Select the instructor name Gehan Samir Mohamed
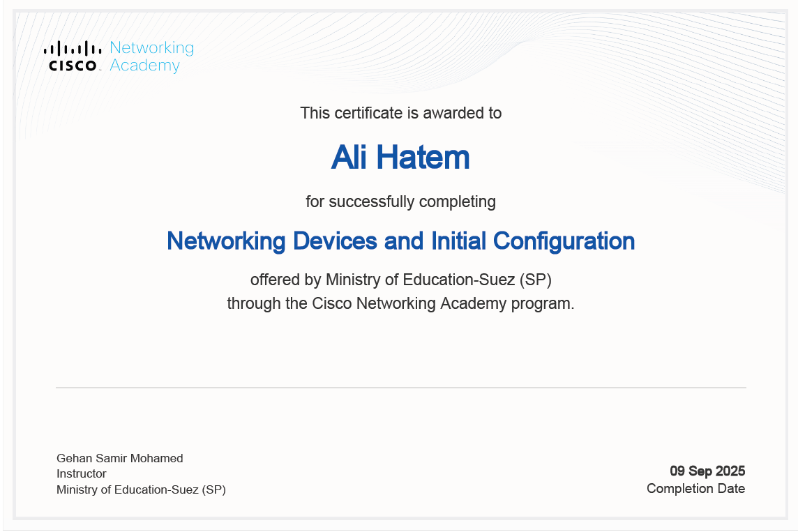The height and width of the screenshot is (532, 798). pos(119,458)
